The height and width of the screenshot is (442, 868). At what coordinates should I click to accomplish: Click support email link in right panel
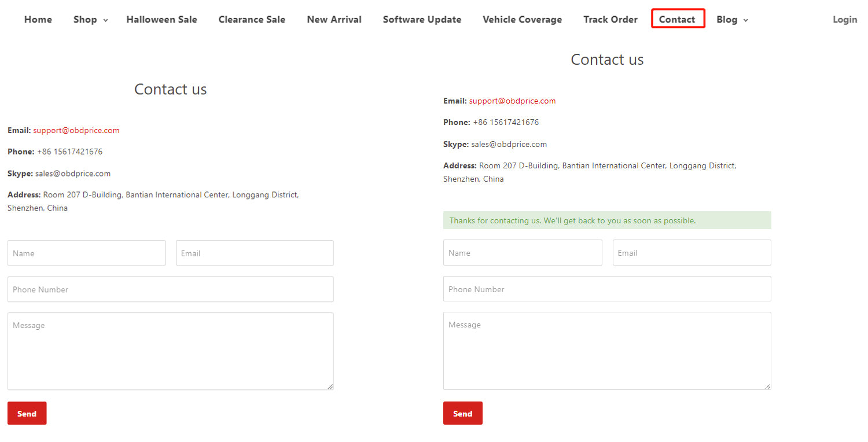[512, 101]
